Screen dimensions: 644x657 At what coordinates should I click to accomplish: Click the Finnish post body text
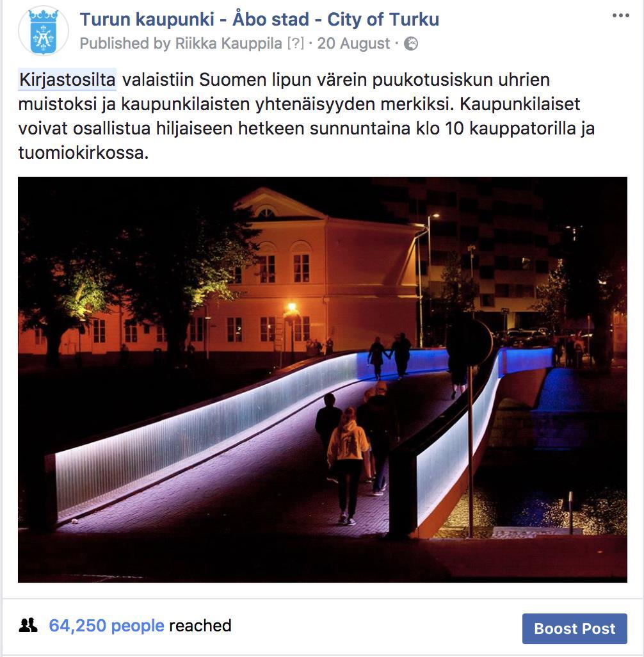pyautogui.click(x=306, y=116)
